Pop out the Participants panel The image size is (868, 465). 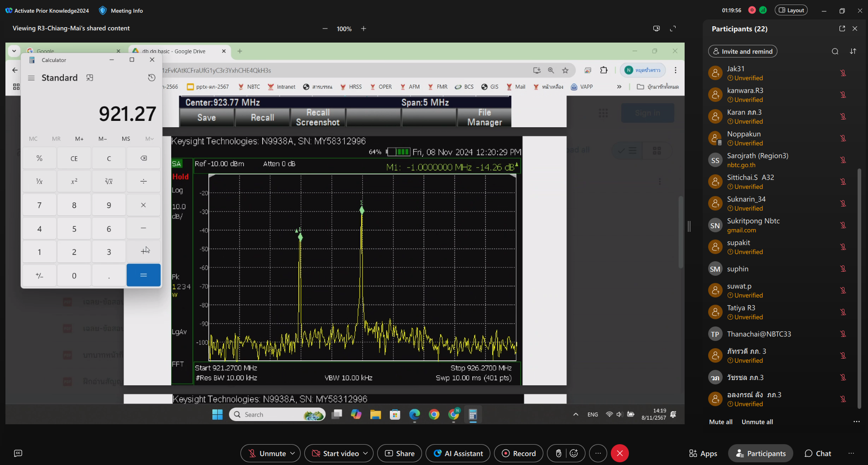(x=842, y=29)
